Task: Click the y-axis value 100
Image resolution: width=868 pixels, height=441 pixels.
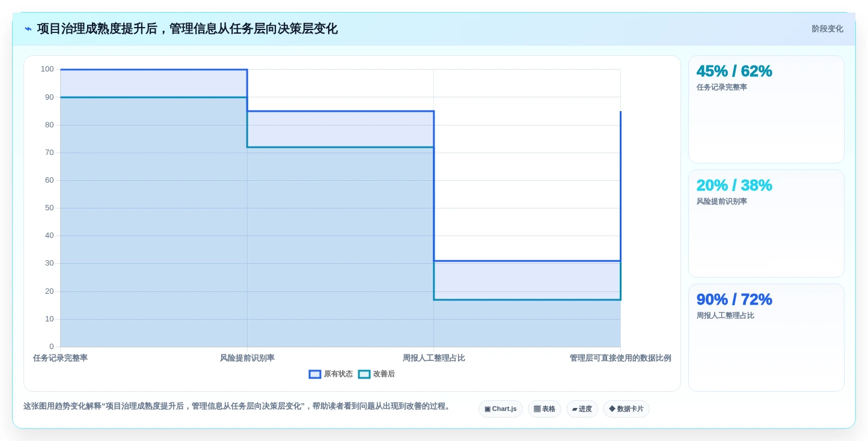Action: click(47, 69)
